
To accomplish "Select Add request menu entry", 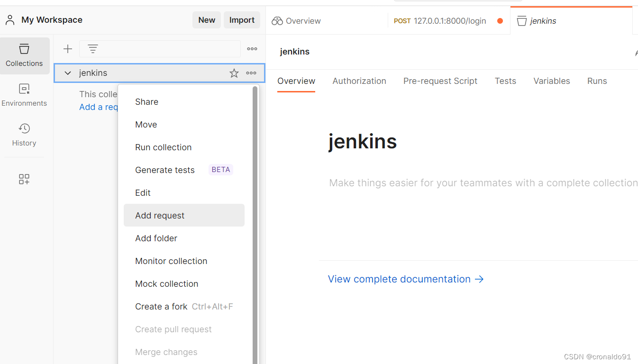I will tap(184, 216).
